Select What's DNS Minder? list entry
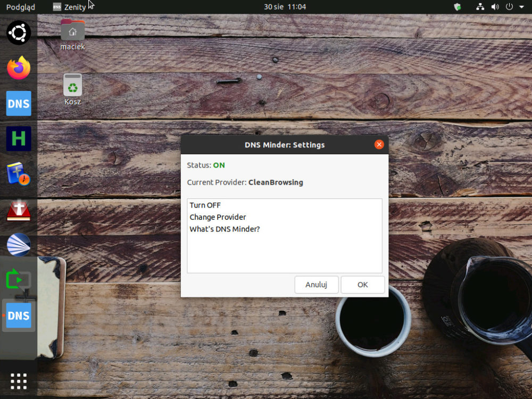 pyautogui.click(x=284, y=229)
